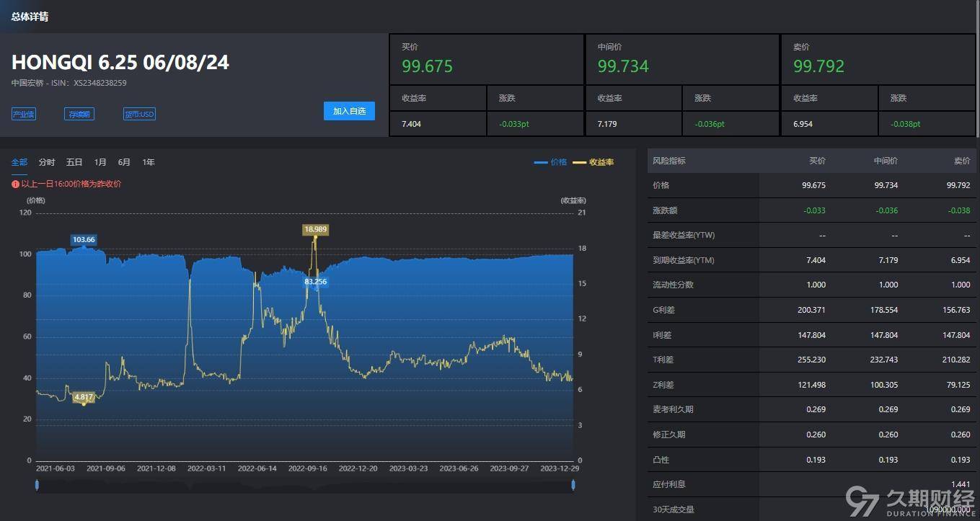
Task: Click the 存续期 tag
Action: tap(79, 114)
